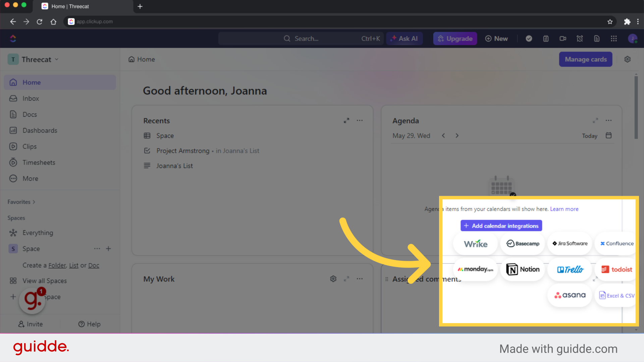Click the alarm clock reminders icon
This screenshot has height=362, width=644.
(580, 39)
